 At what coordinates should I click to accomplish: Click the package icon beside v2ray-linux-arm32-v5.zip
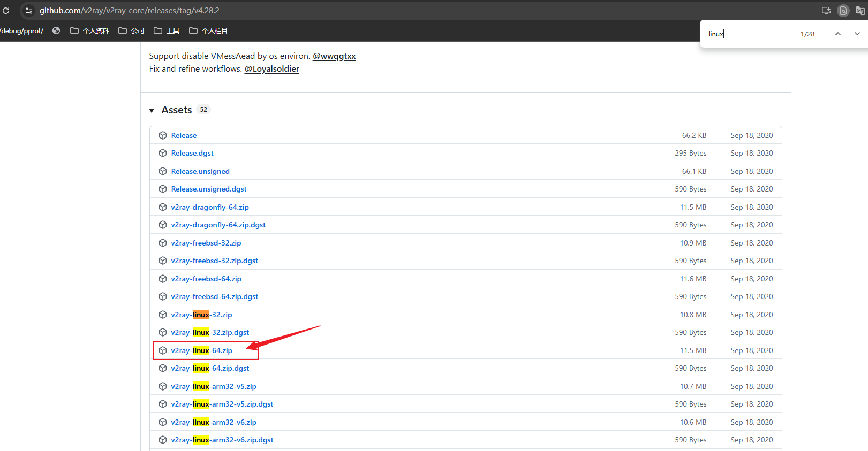163,386
